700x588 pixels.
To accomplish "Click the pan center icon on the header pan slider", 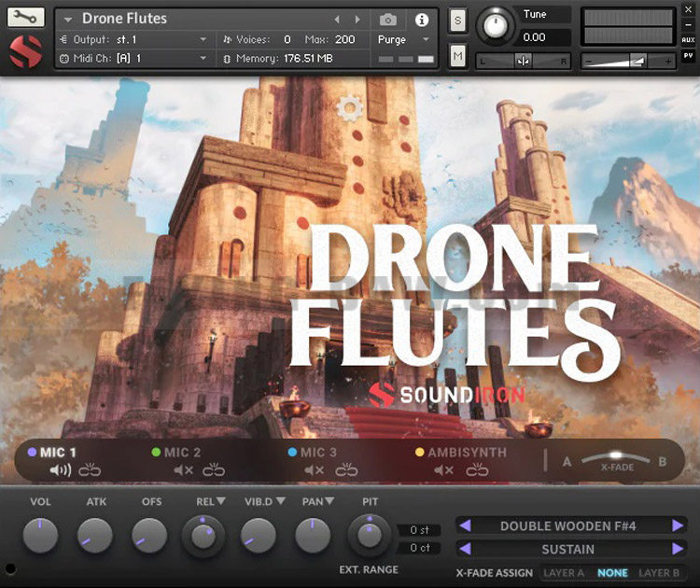I will pyautogui.click(x=523, y=61).
